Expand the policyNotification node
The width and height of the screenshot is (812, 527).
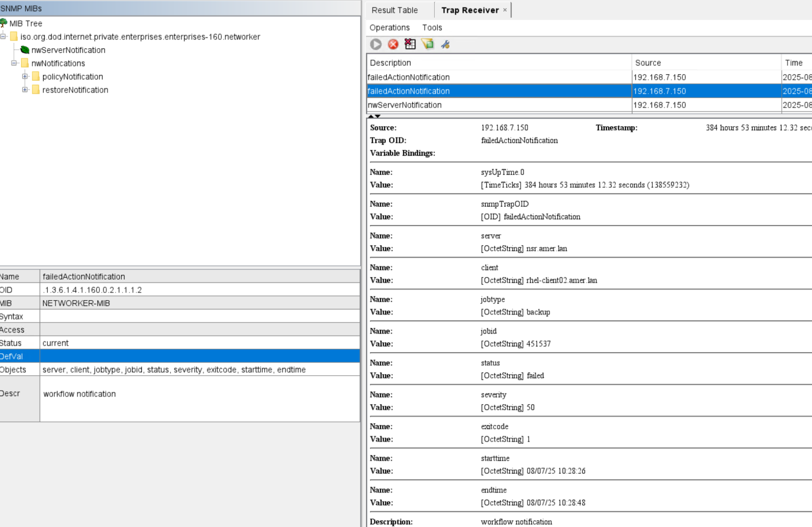[x=24, y=77]
